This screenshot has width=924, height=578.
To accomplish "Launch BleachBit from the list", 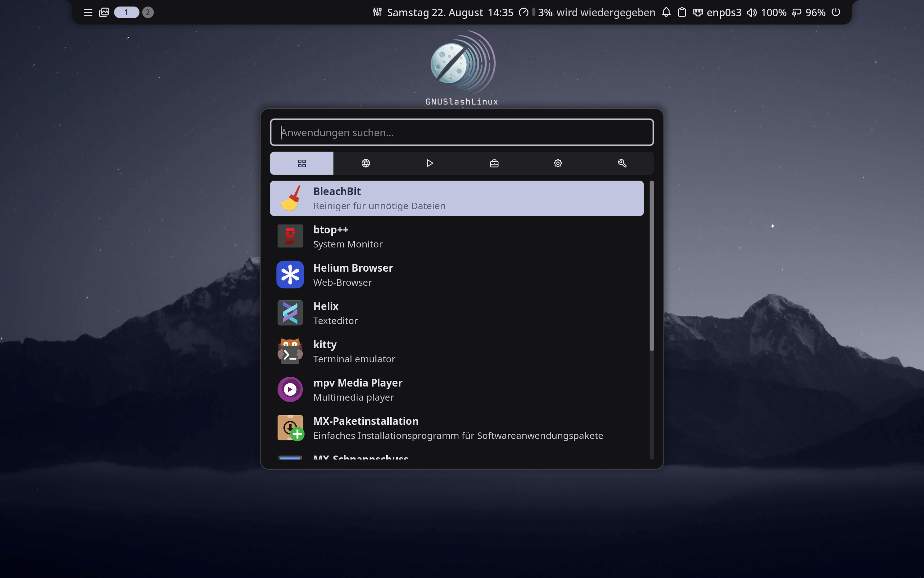I will click(x=457, y=198).
